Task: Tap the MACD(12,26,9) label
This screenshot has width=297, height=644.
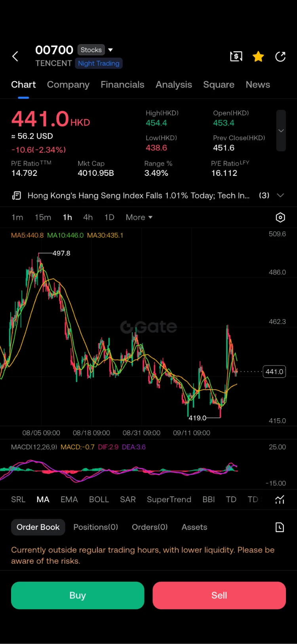Action: coord(34,447)
